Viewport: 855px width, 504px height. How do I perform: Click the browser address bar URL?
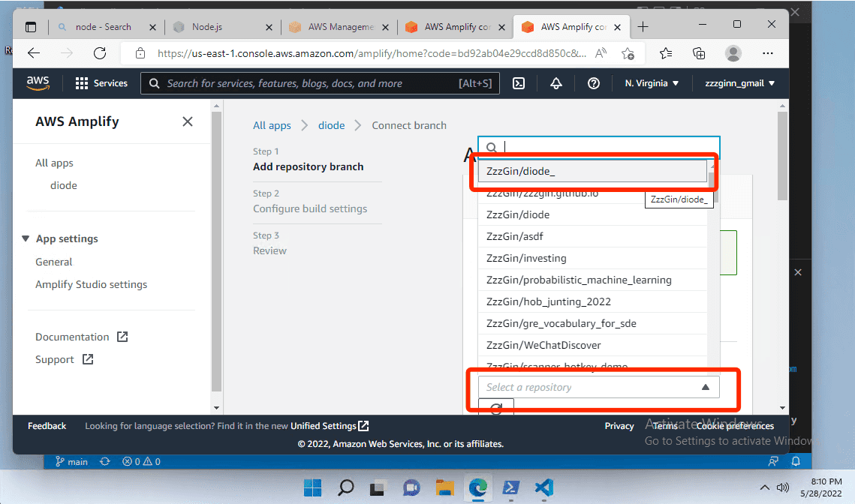[372, 53]
